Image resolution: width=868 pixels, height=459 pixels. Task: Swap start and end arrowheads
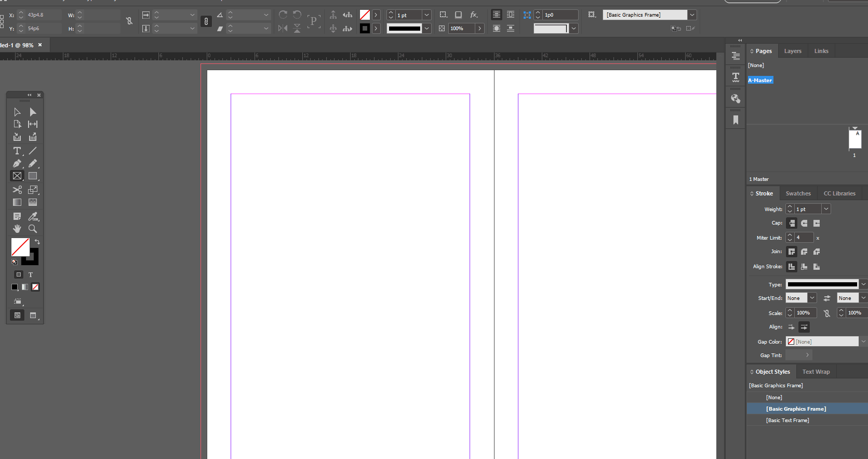[x=827, y=298]
